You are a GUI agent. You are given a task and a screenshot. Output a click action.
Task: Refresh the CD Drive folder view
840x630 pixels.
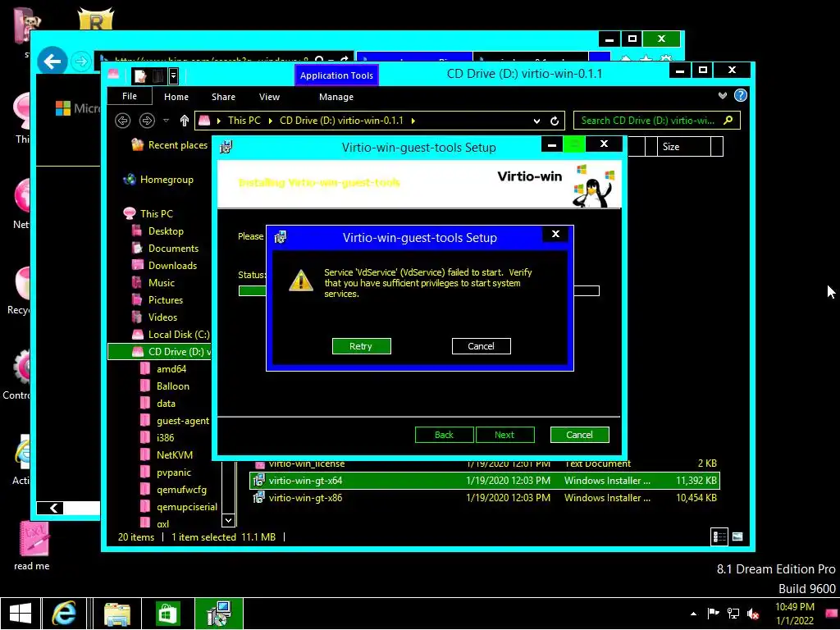click(555, 121)
